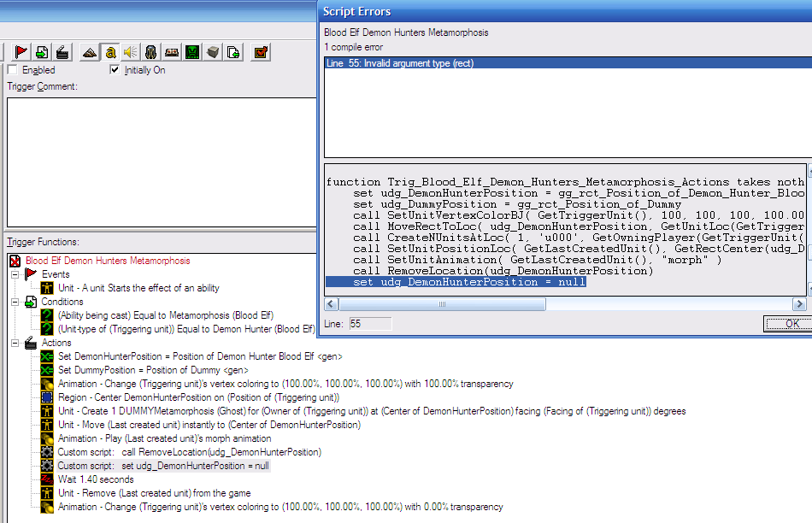Click the 'function Trig_Blood_Elf_Demon_Hunters' code line
812x523 pixels.
(565, 182)
